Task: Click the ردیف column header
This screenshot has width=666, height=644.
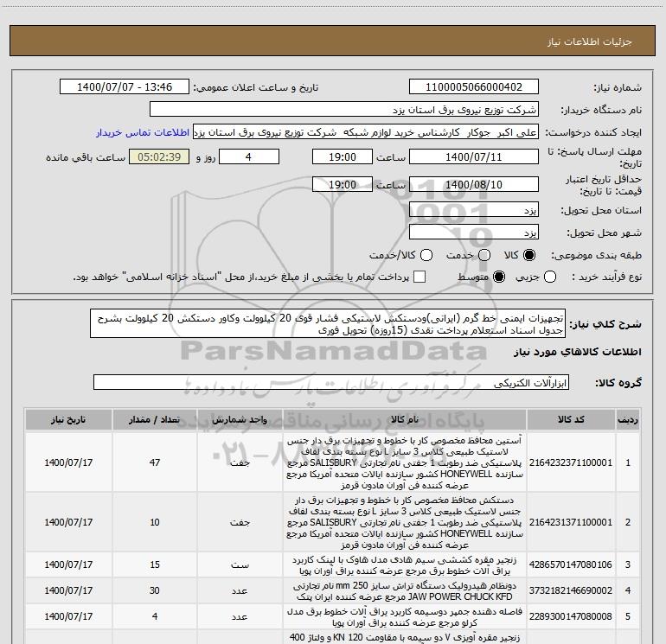Action: (x=628, y=419)
